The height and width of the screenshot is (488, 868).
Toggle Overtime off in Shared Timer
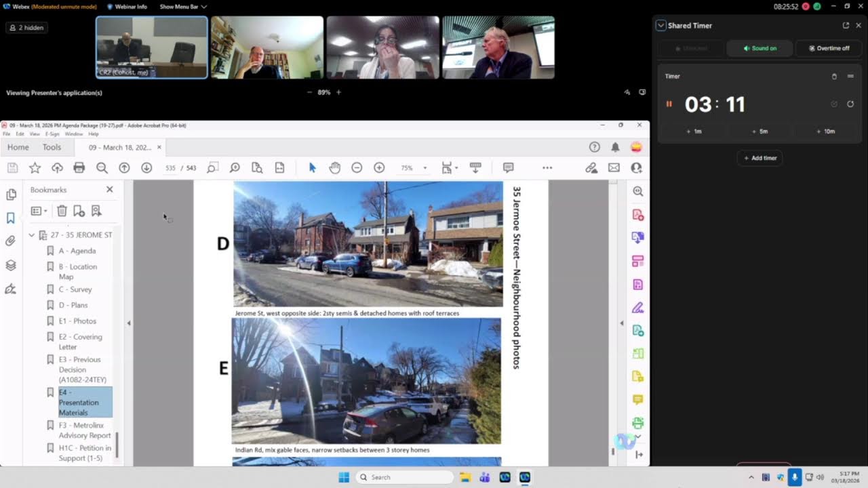[829, 48]
